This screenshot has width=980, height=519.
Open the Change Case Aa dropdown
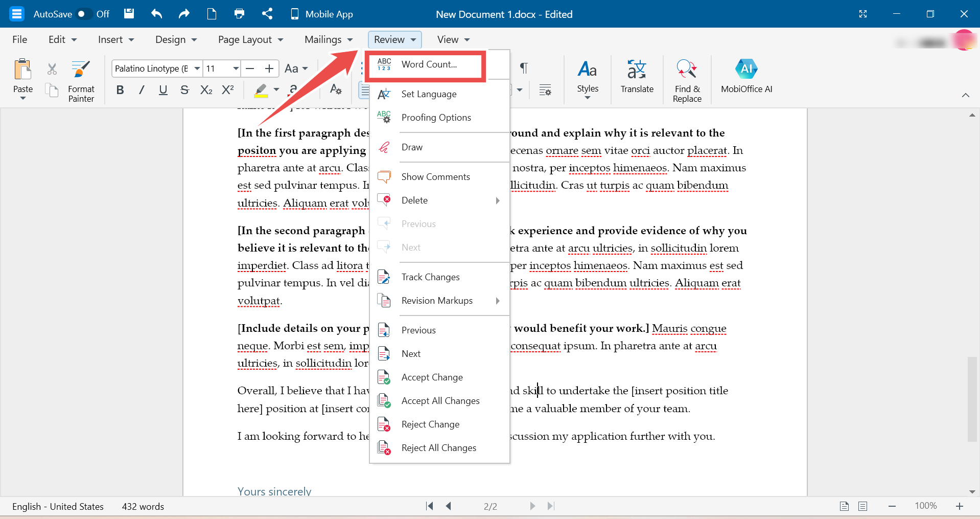point(296,68)
